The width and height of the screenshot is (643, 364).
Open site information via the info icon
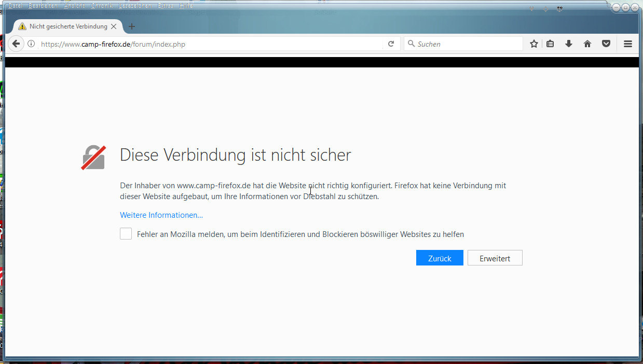click(31, 44)
